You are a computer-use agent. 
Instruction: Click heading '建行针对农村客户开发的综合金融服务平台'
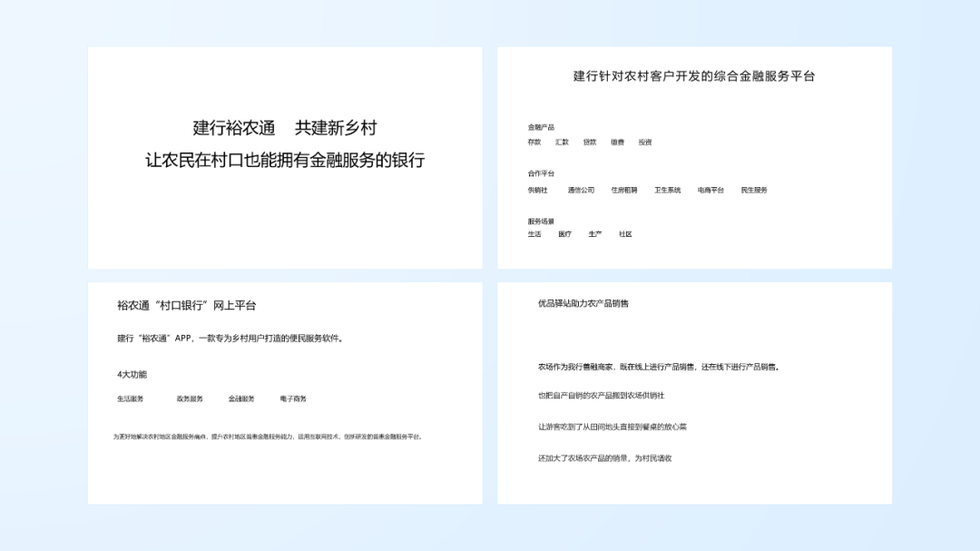694,76
